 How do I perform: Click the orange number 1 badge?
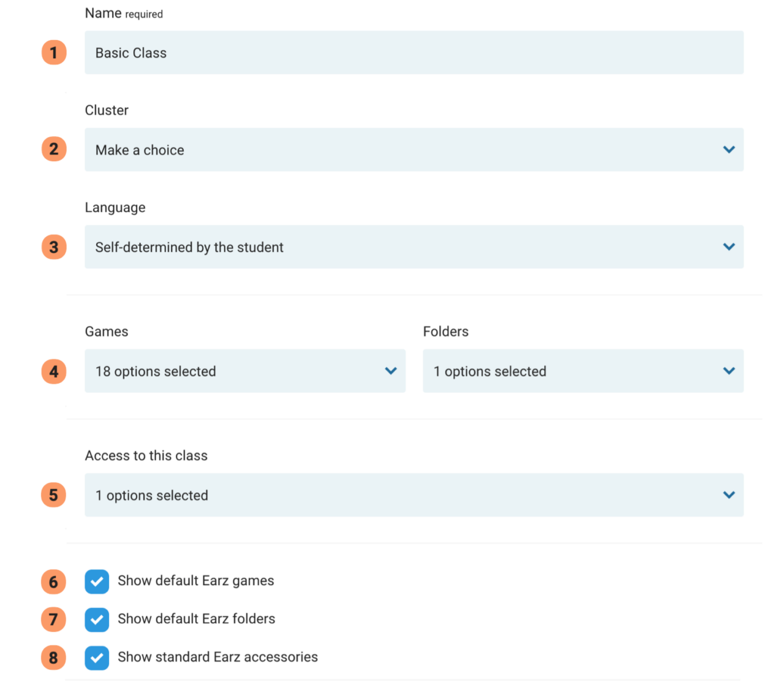(x=54, y=53)
